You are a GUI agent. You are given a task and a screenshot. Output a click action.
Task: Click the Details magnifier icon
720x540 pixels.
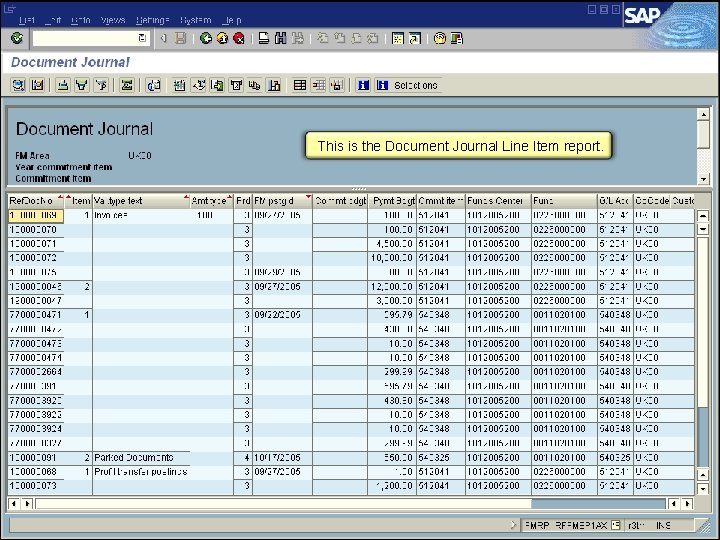pyautogui.click(x=18, y=85)
